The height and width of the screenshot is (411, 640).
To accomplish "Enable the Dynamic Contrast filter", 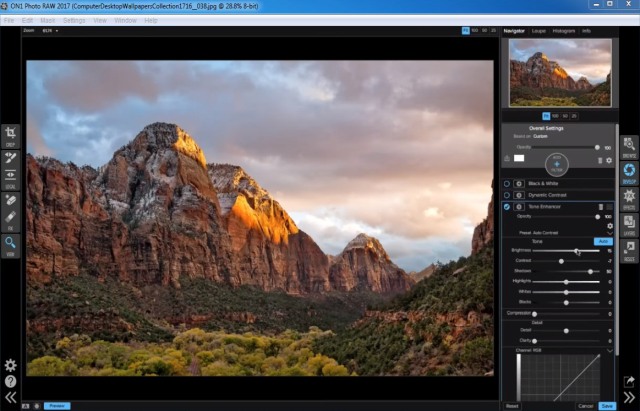I will (x=507, y=195).
